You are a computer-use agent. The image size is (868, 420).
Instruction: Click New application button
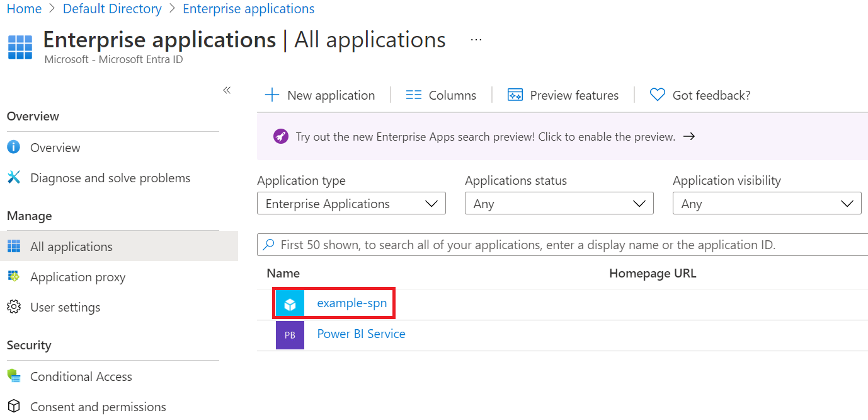319,95
